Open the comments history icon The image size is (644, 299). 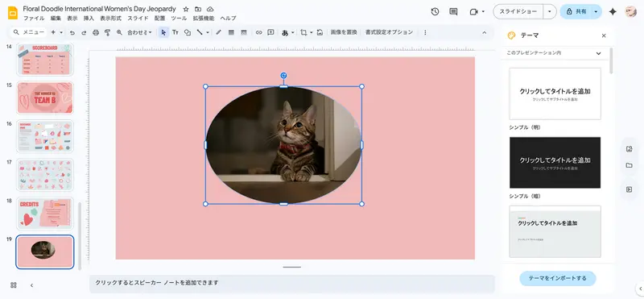(453, 12)
